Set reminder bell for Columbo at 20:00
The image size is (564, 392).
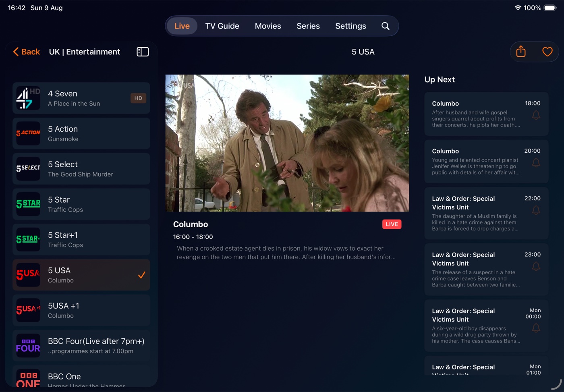pos(536,163)
